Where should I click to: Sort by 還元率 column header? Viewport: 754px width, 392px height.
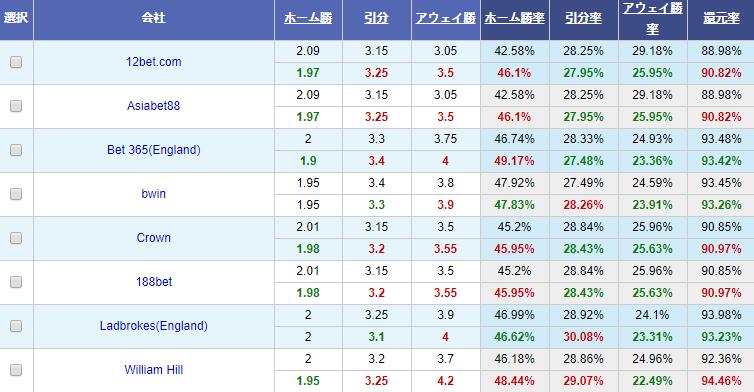click(721, 18)
